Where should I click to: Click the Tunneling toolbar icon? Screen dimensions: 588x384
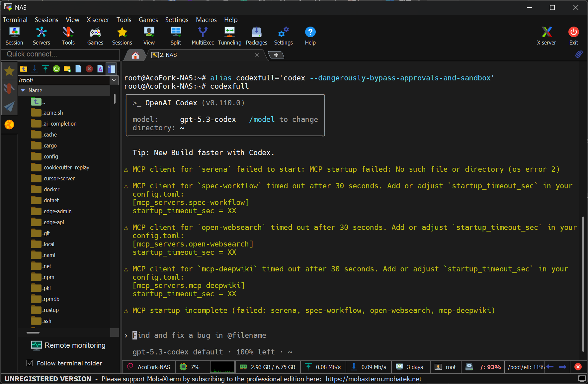[229, 36]
